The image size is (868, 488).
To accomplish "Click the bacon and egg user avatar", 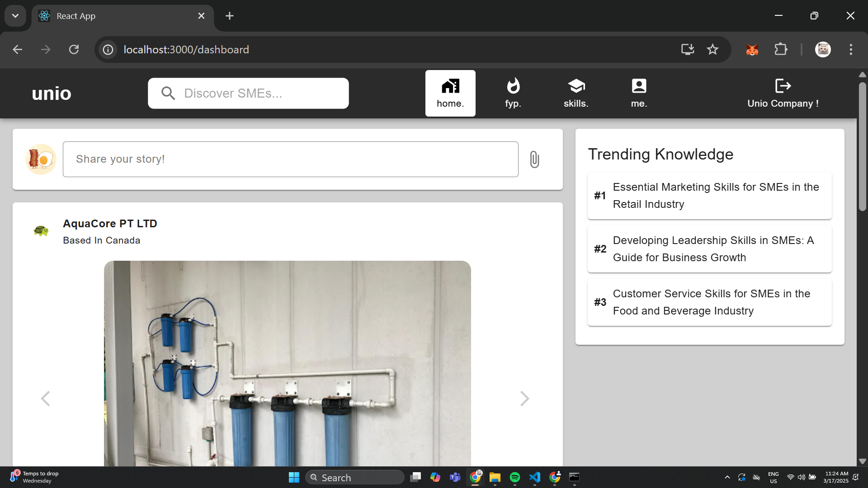I will click(41, 160).
